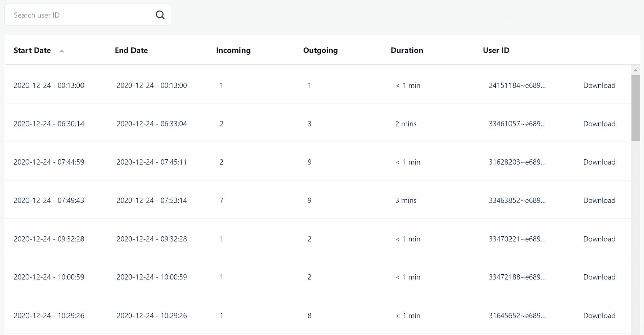Click start date 2020-12-24 - 09:32:28

coord(49,239)
